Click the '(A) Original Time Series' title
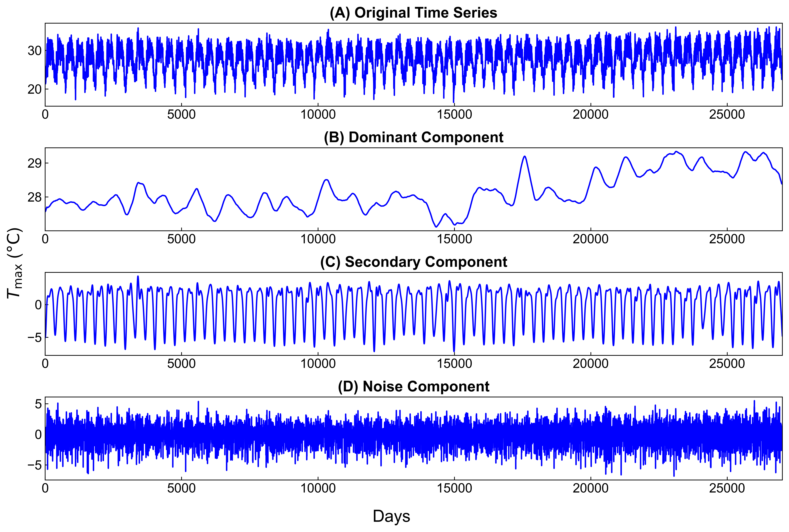This screenshot has height=532, width=789. click(x=413, y=13)
